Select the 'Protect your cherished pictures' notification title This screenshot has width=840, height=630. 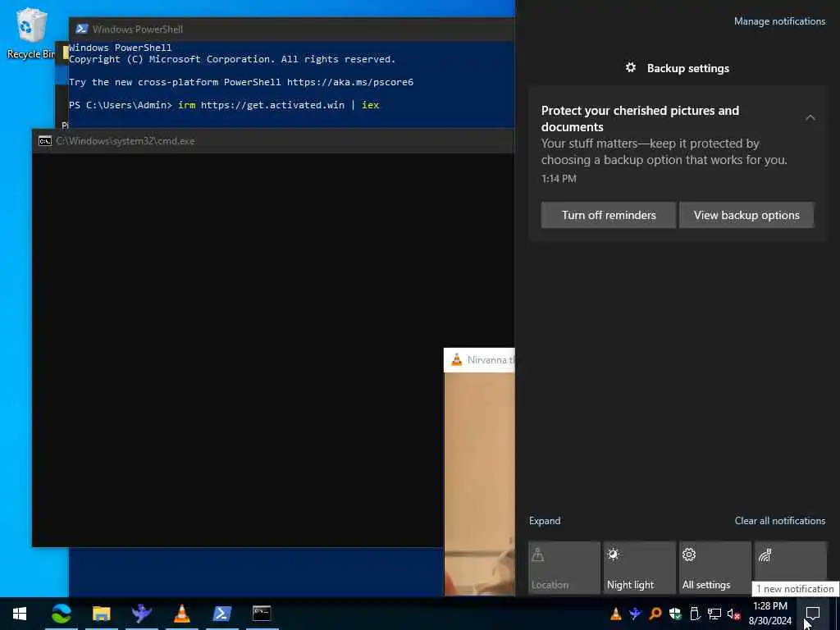(x=640, y=118)
